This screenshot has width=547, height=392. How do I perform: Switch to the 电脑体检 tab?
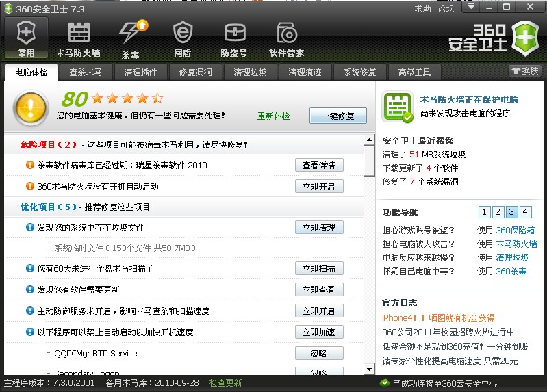tap(31, 73)
